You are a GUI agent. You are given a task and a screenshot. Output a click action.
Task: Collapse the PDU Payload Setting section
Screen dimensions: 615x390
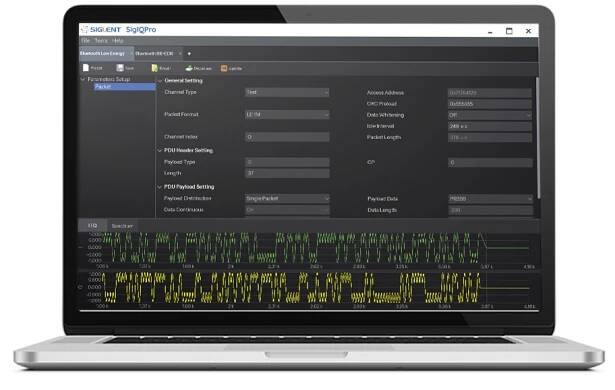pos(160,187)
